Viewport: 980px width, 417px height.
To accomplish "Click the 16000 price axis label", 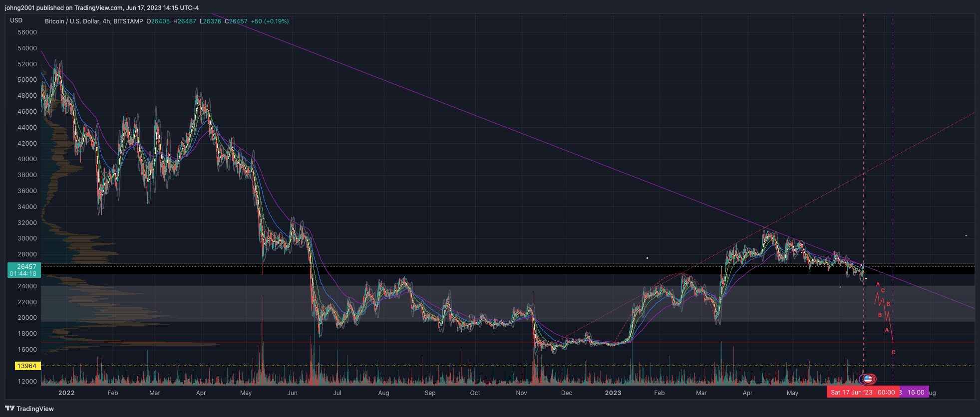I will [27, 350].
